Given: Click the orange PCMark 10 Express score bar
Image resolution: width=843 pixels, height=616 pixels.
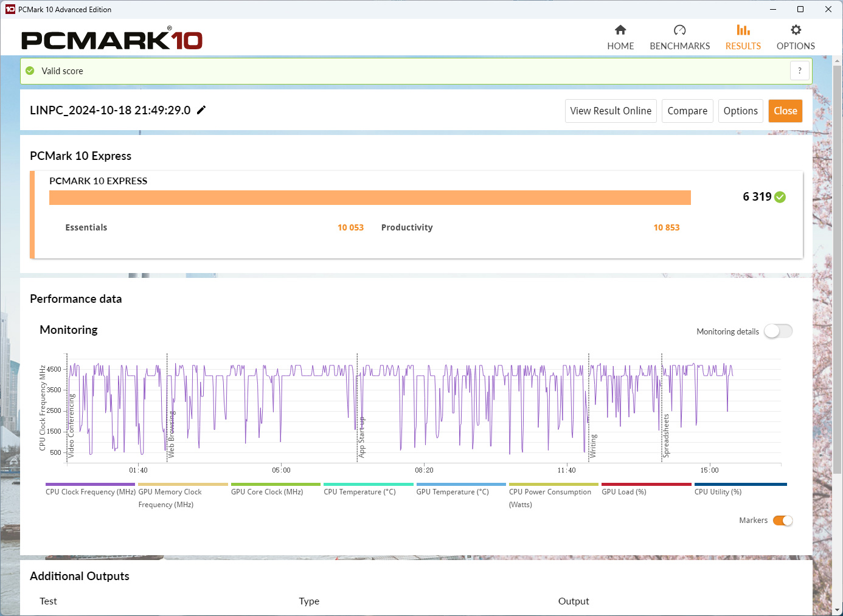Looking at the screenshot, I should point(370,198).
